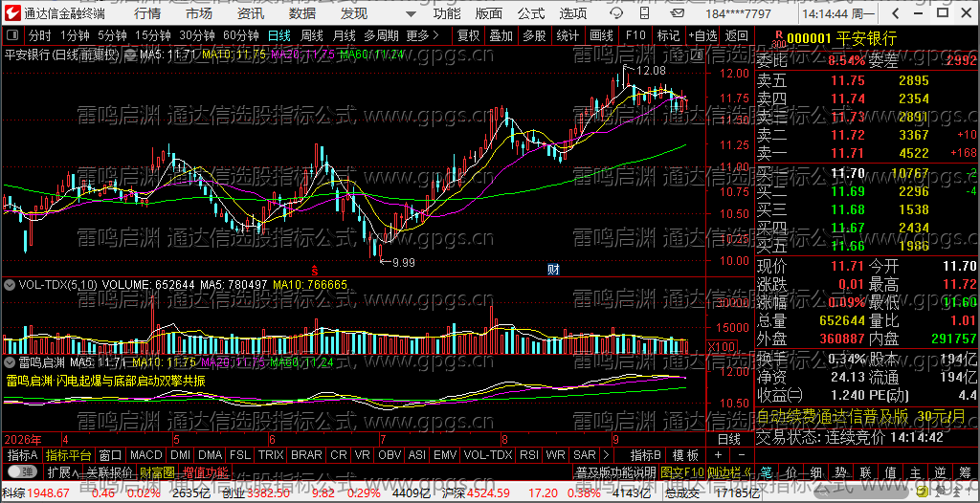Viewport: 980px width, 503px height.
Task: Select the 细 detail side tab
Action: coord(815,471)
